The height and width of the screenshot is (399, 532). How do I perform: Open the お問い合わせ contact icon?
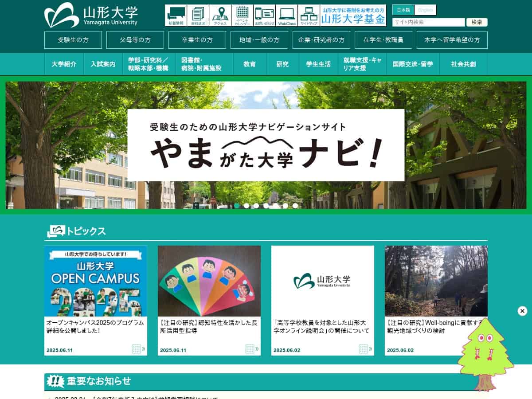264,16
